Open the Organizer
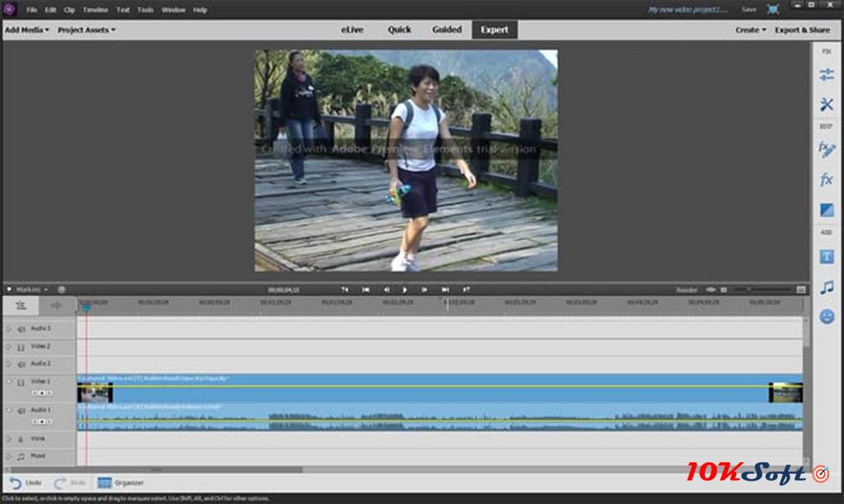 click(120, 482)
